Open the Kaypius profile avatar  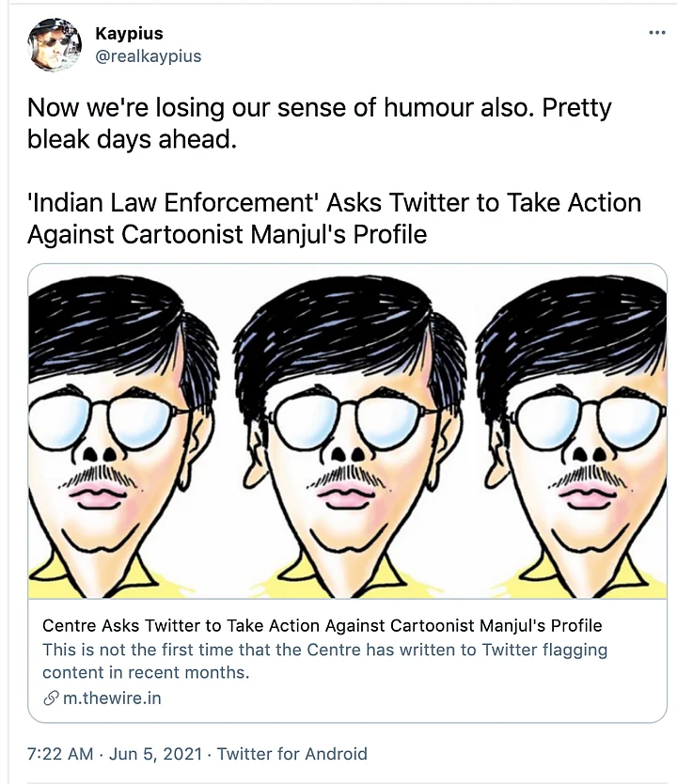point(55,44)
